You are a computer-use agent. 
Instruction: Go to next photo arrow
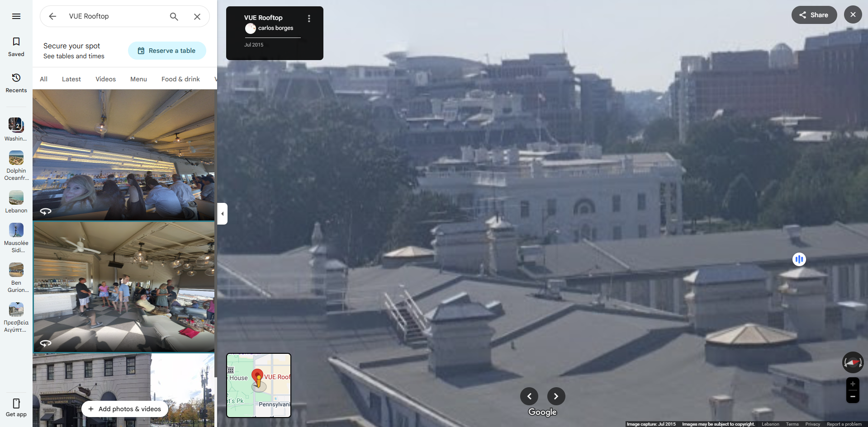pyautogui.click(x=556, y=396)
